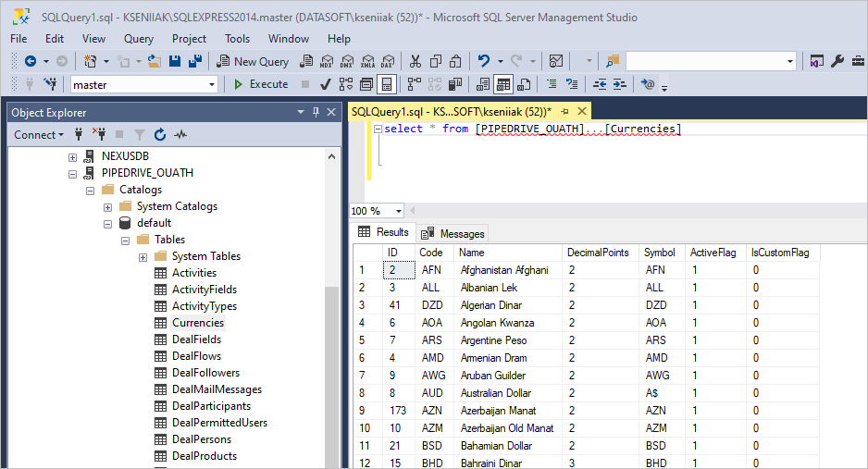
Task: Open the Project menu
Action: click(189, 39)
